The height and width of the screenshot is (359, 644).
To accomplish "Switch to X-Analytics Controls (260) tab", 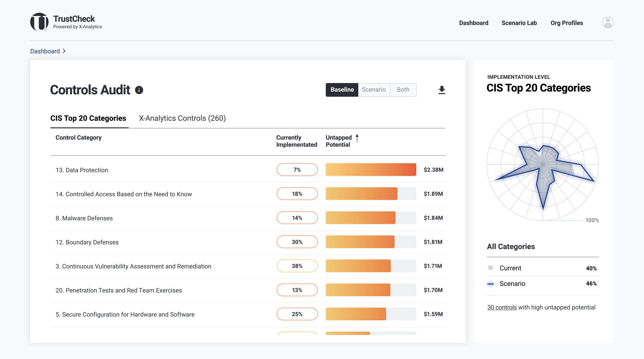I will click(x=182, y=118).
